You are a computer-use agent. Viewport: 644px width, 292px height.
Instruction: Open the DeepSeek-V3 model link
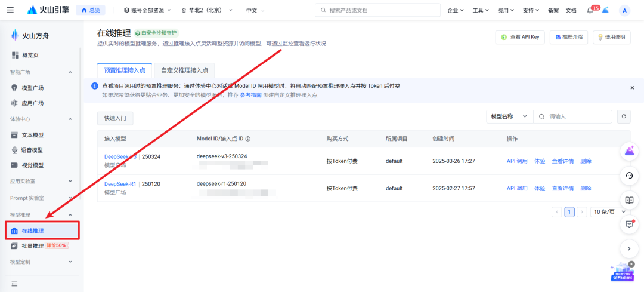coord(120,156)
